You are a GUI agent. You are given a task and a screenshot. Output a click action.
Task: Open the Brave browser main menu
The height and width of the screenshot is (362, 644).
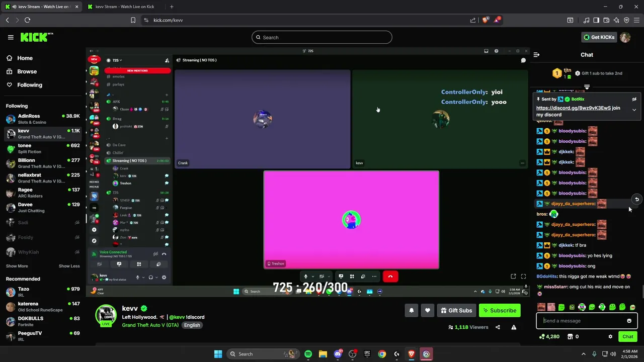pyautogui.click(x=636, y=20)
